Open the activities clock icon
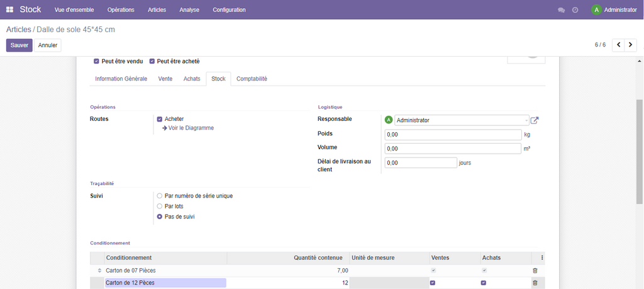 click(x=575, y=10)
